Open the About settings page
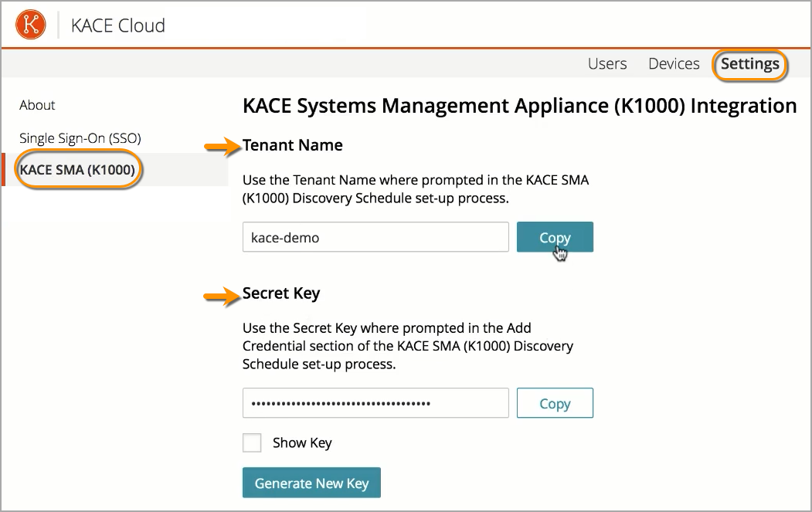The width and height of the screenshot is (812, 512). (37, 105)
